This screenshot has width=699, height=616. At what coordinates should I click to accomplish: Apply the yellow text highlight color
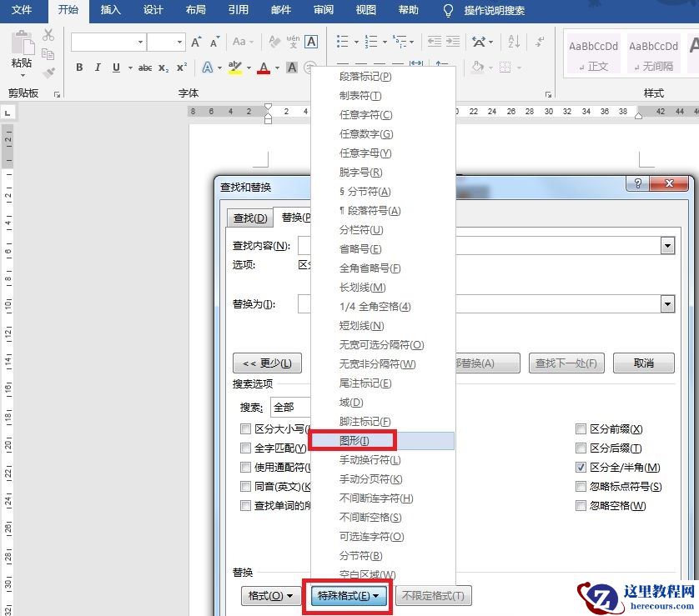(235, 68)
